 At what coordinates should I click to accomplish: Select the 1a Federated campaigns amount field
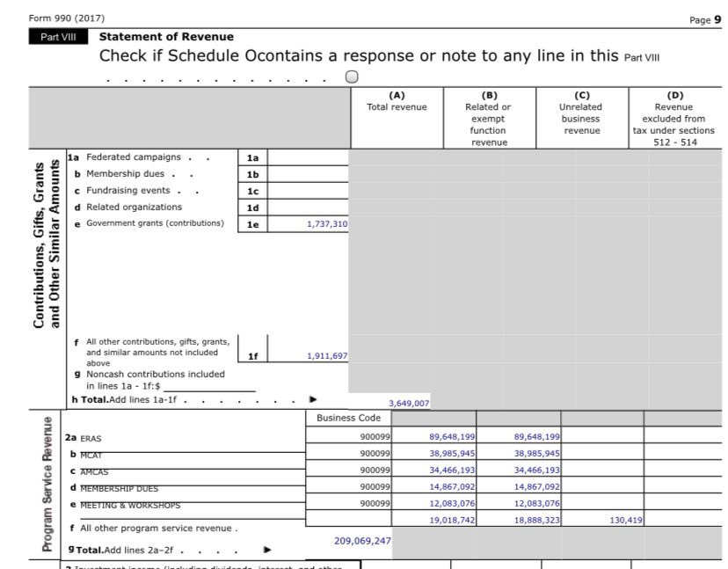(x=308, y=157)
